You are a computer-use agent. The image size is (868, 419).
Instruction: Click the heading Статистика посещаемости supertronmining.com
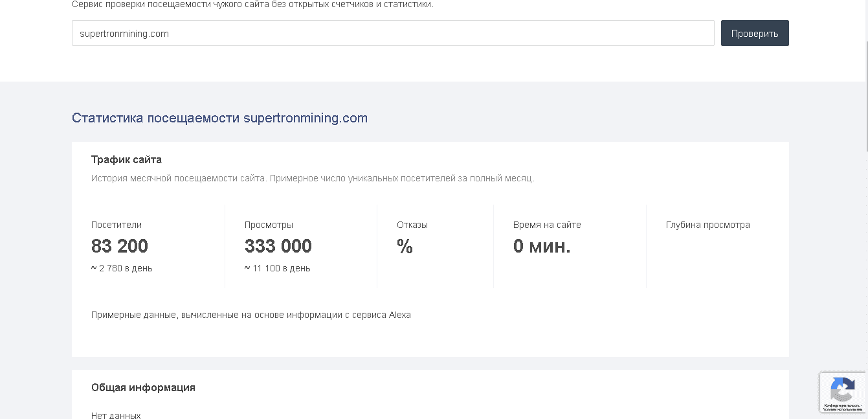pyautogui.click(x=219, y=118)
